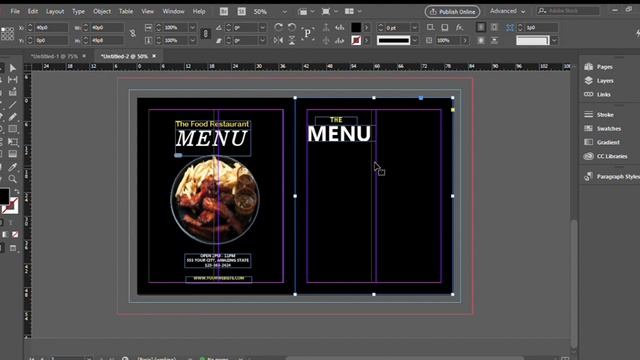Click the reference point locator grid
The width and height of the screenshot is (640, 360).
tap(7, 33)
